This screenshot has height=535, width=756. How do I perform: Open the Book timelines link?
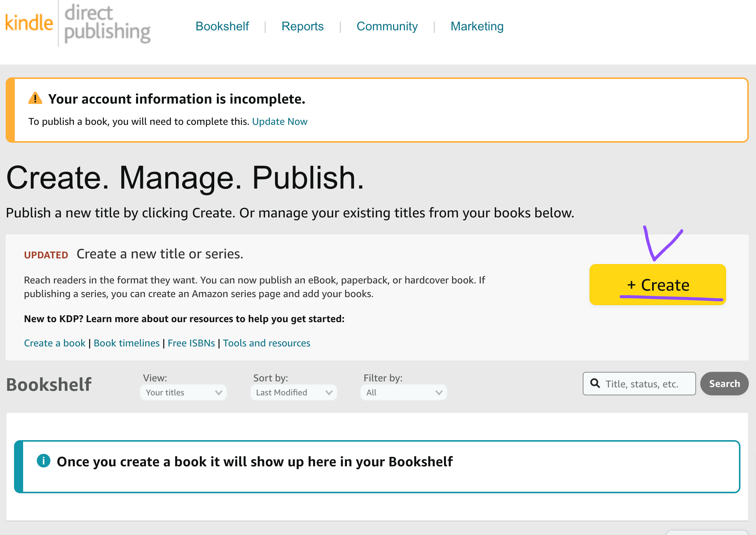[126, 343]
